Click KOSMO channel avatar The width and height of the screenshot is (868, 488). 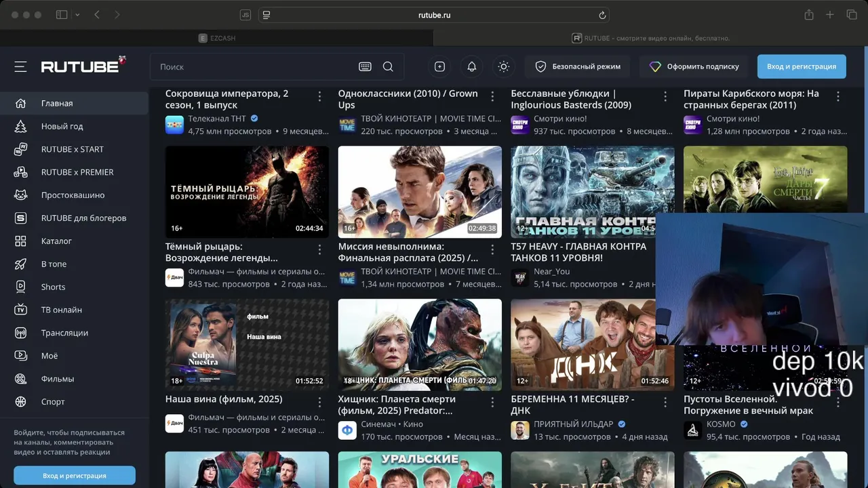tap(693, 430)
